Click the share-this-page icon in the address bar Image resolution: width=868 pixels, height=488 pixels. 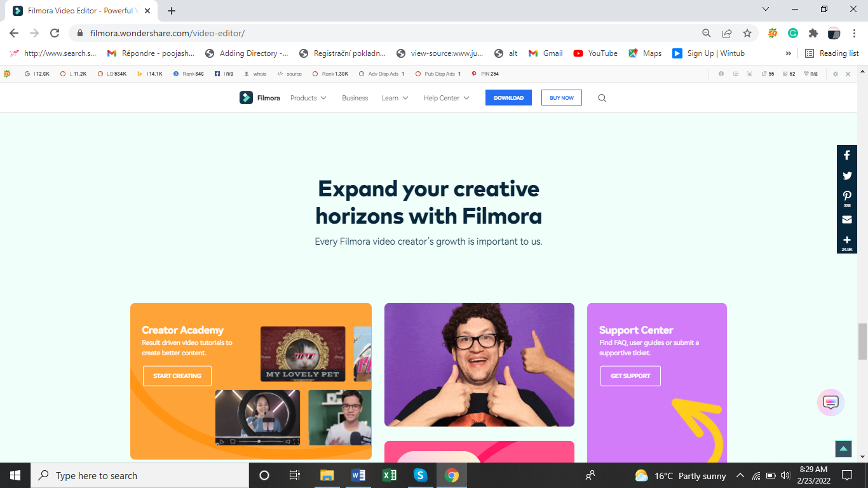727,33
